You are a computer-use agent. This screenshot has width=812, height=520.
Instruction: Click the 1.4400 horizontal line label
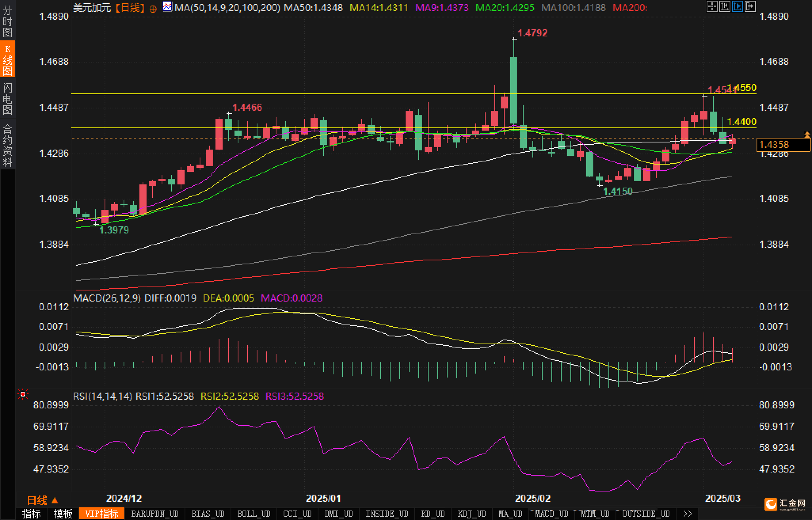(742, 121)
